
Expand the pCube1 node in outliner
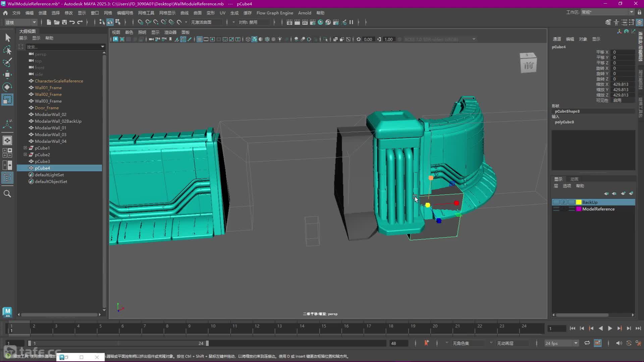coord(25,148)
